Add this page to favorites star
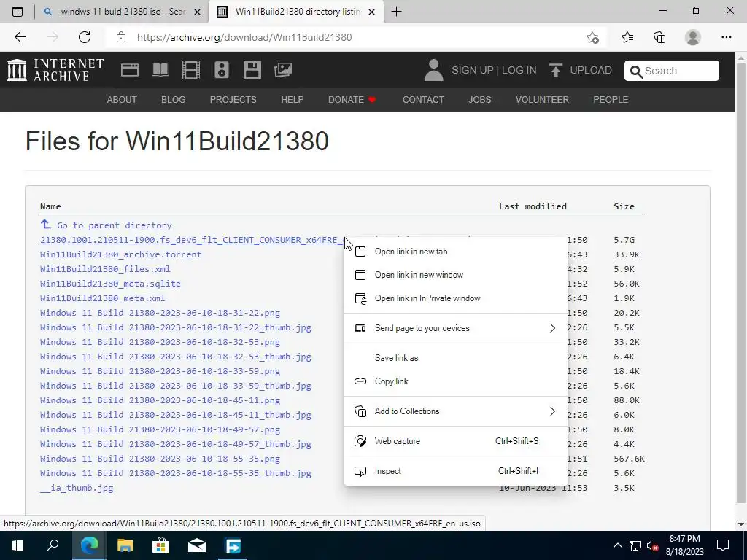Screen dimensions: 747x560 (592, 37)
